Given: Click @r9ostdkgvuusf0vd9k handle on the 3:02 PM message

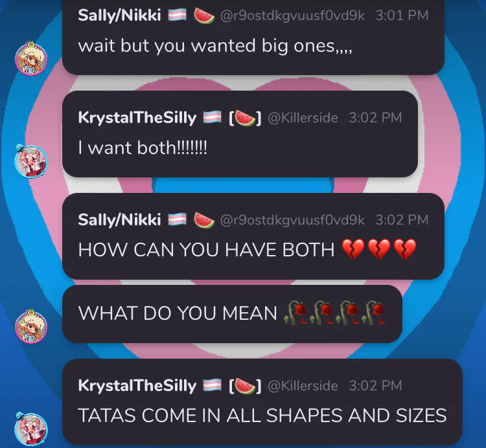Looking at the screenshot, I should [x=292, y=220].
